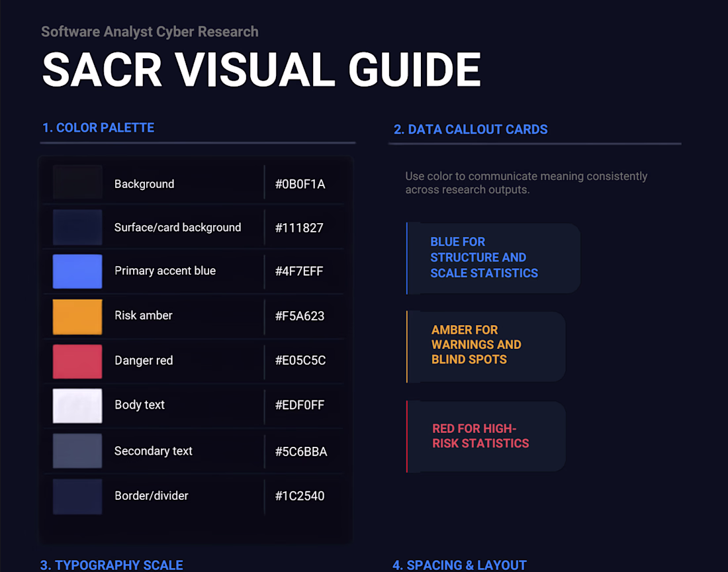Viewport: 728px width, 572px height.
Task: Click the "Surface/card background" label
Action: coord(178,228)
